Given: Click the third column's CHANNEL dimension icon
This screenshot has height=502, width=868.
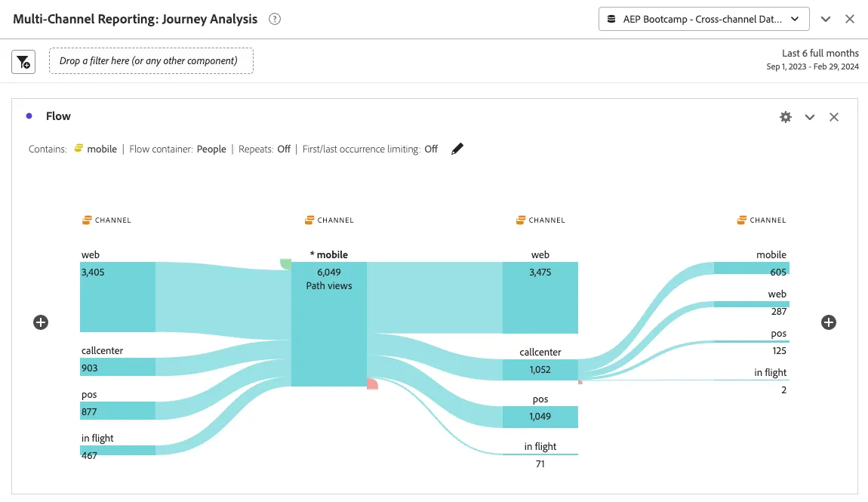Looking at the screenshot, I should [x=521, y=220].
